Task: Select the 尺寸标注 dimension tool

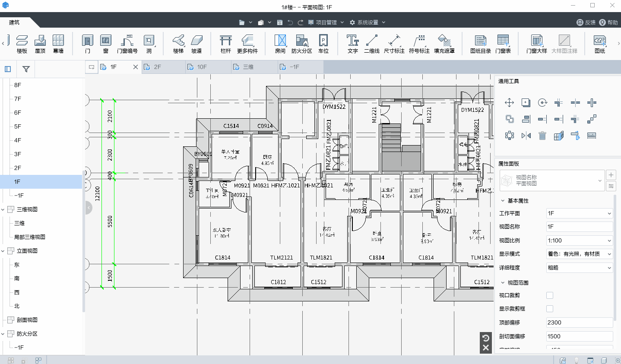Action: [394, 44]
